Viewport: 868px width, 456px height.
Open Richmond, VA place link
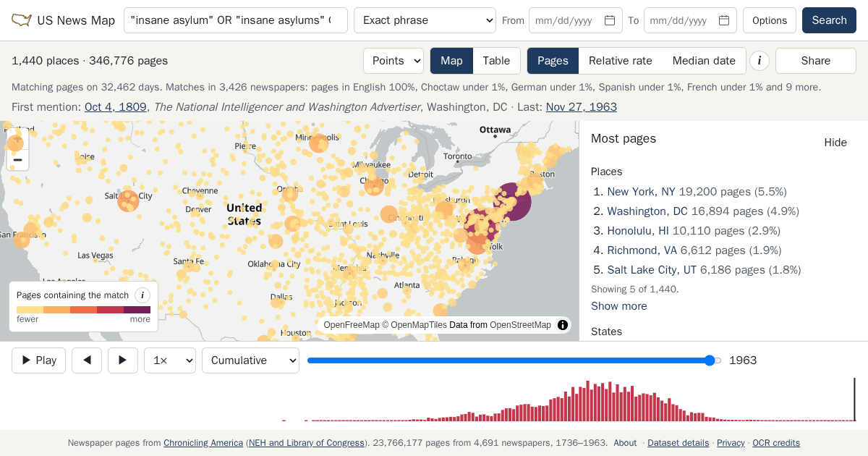coord(642,250)
